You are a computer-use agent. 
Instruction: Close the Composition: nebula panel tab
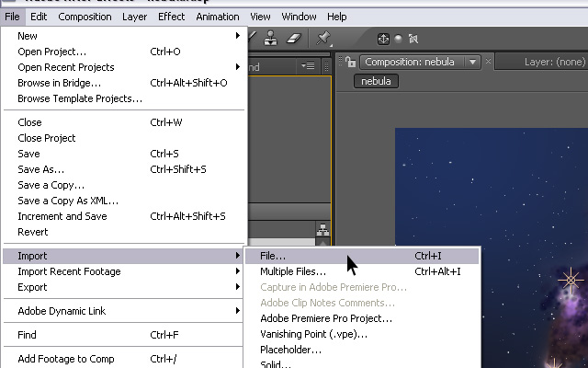[488, 61]
